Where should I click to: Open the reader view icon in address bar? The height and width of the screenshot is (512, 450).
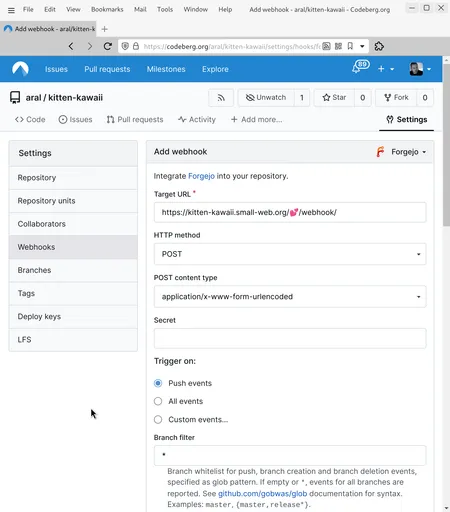[326, 46]
